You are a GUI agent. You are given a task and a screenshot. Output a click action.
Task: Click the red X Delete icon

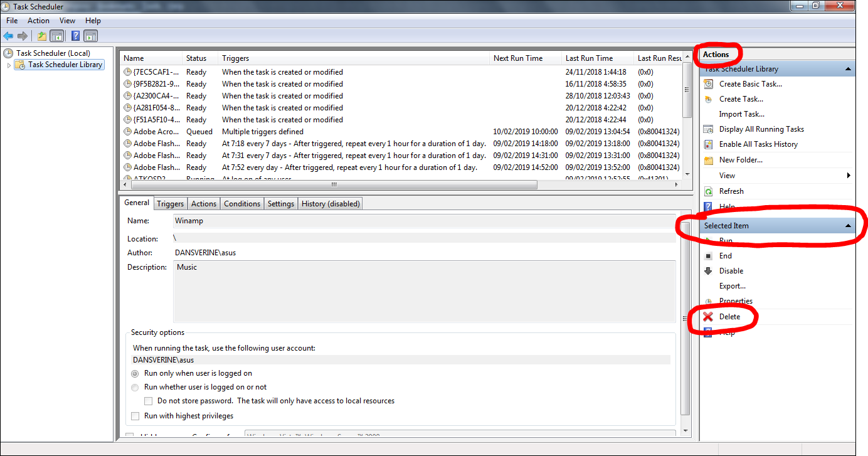(x=708, y=317)
